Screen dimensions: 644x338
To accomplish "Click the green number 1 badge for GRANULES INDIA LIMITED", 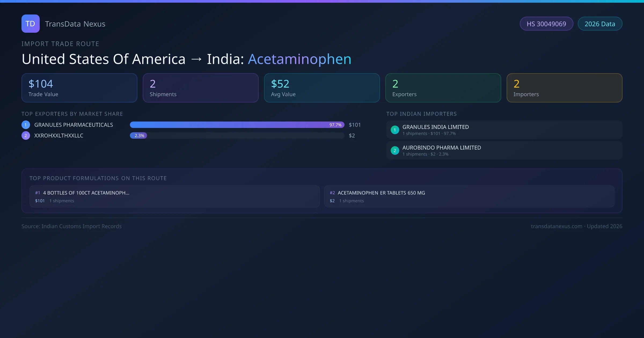I will 395,130.
